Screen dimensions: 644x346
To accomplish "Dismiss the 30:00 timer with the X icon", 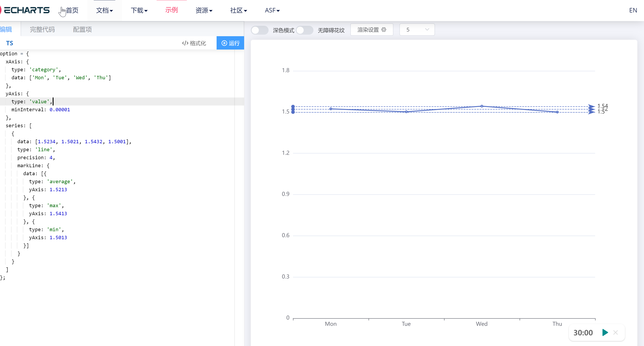I will 616,333.
